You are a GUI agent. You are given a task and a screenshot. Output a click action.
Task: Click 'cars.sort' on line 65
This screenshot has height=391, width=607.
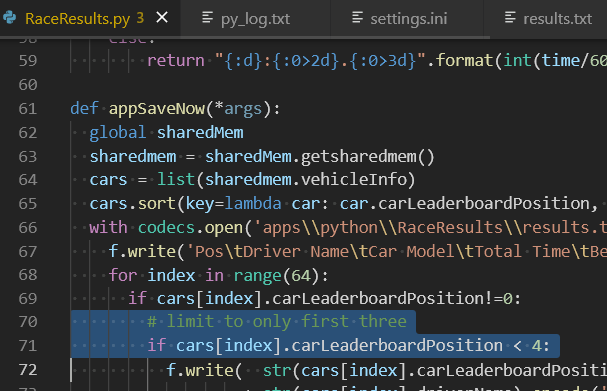pos(132,204)
